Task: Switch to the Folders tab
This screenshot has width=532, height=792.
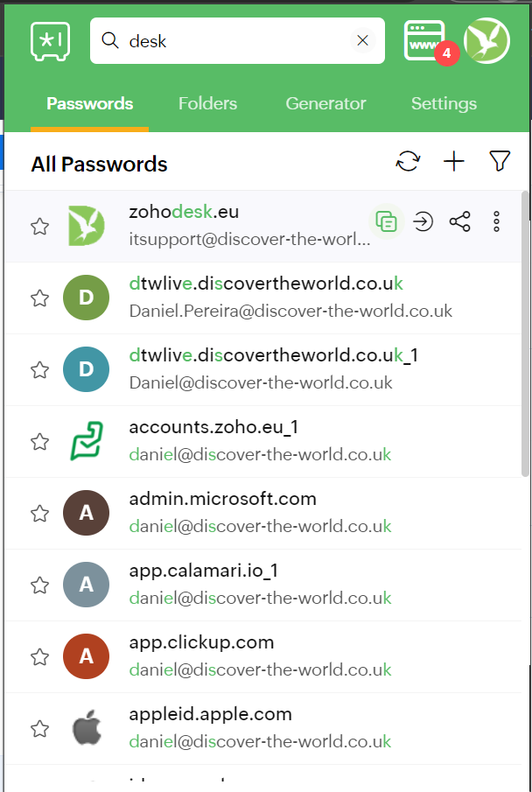Action: click(x=207, y=103)
